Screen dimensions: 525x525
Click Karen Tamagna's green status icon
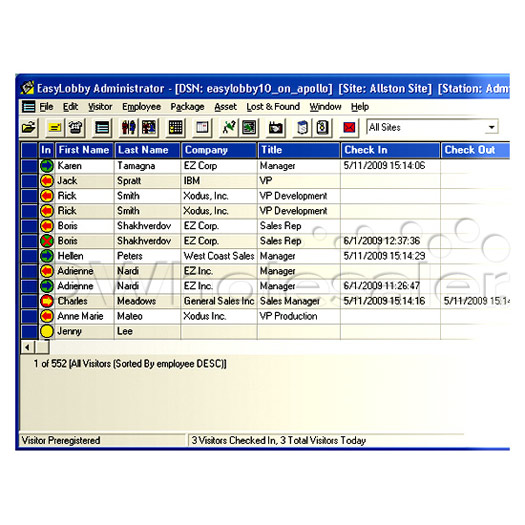(47, 166)
